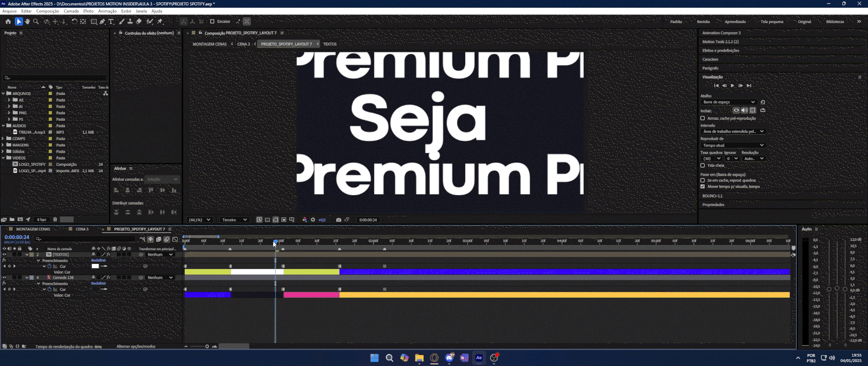Switch to the CENA 3 timeline tab
Image resolution: width=868 pixels, height=366 pixels.
click(82, 229)
